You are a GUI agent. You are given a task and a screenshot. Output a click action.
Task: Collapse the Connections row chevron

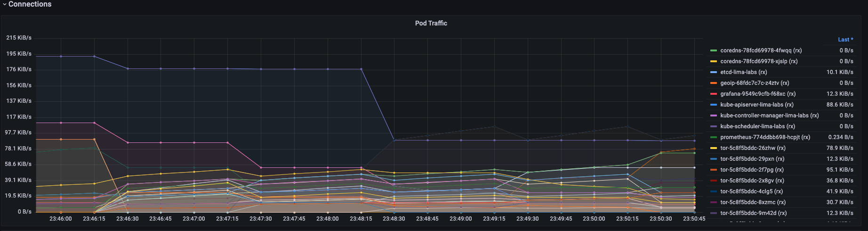pyautogui.click(x=5, y=4)
